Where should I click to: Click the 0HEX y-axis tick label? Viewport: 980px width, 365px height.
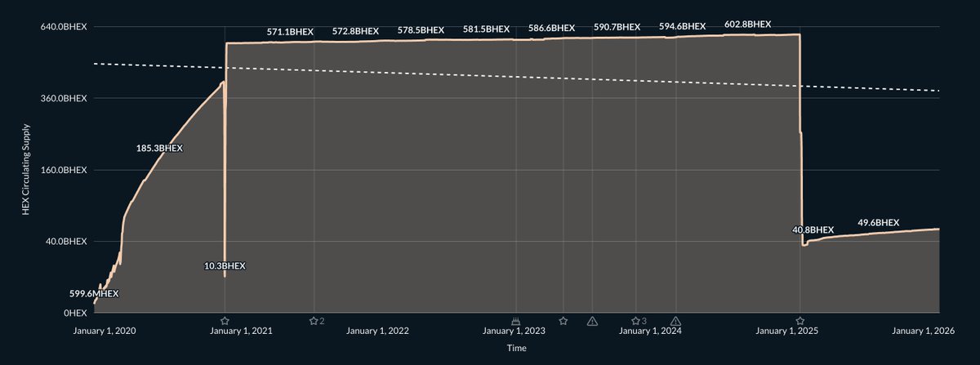click(x=75, y=314)
